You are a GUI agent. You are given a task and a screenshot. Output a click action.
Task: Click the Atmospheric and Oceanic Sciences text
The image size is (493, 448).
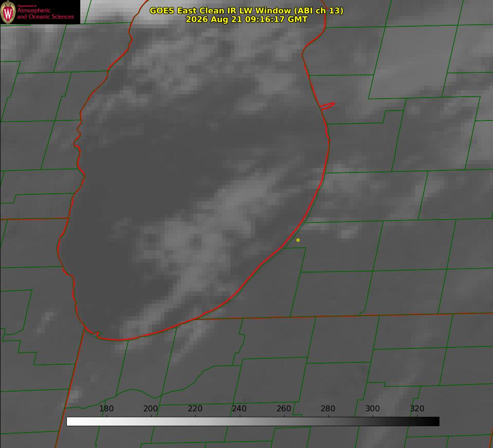point(45,13)
